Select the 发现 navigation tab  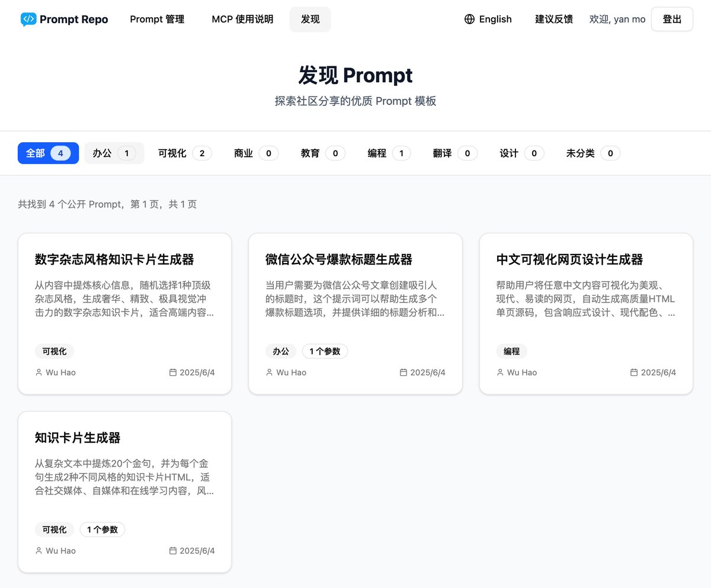pos(310,19)
